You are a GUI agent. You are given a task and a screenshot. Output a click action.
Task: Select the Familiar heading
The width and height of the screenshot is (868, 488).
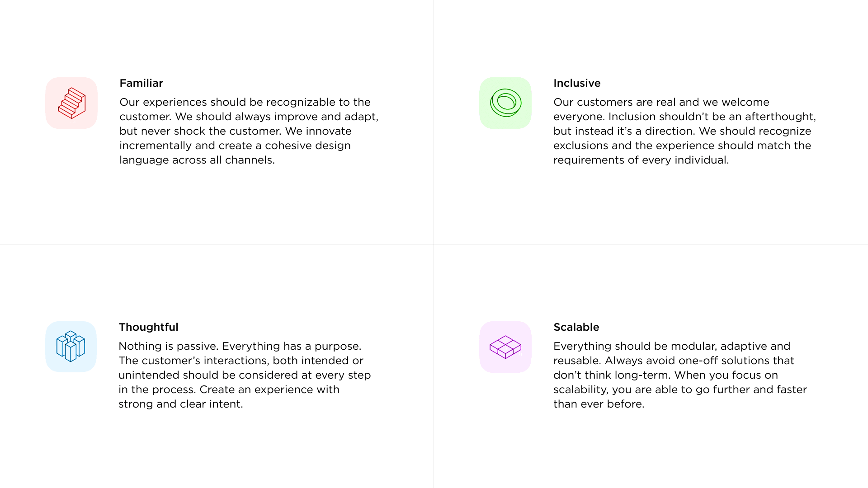141,83
